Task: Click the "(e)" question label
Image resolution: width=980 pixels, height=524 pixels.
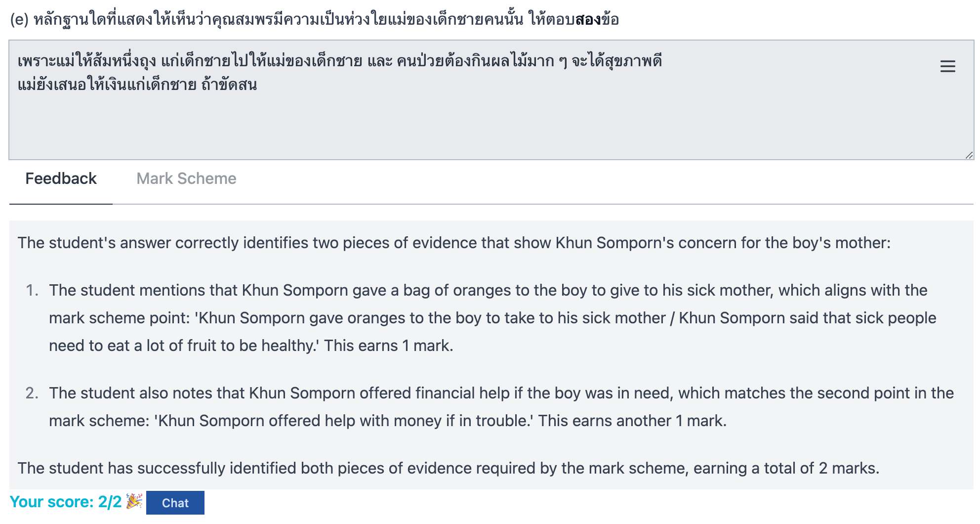Action: point(19,20)
